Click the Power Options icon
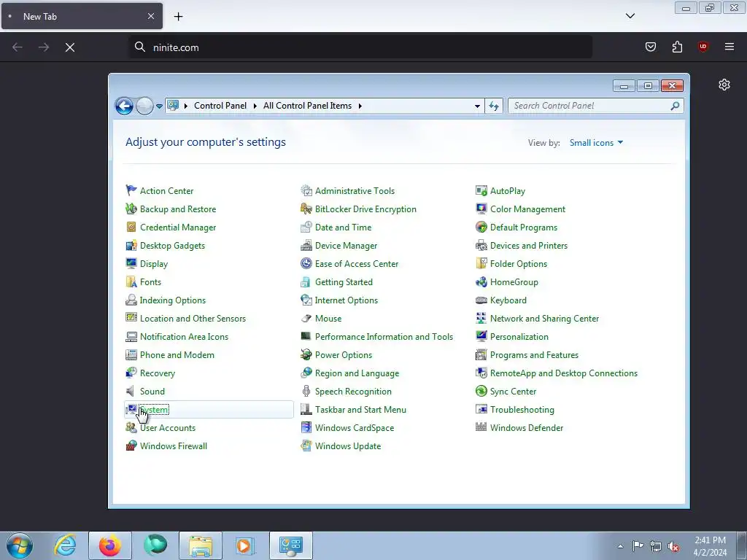The height and width of the screenshot is (560, 747). click(306, 355)
